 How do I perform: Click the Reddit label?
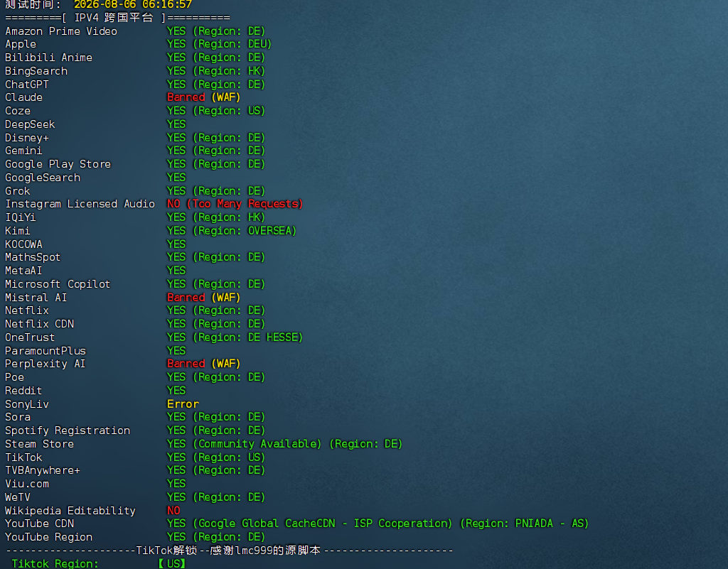23,391
